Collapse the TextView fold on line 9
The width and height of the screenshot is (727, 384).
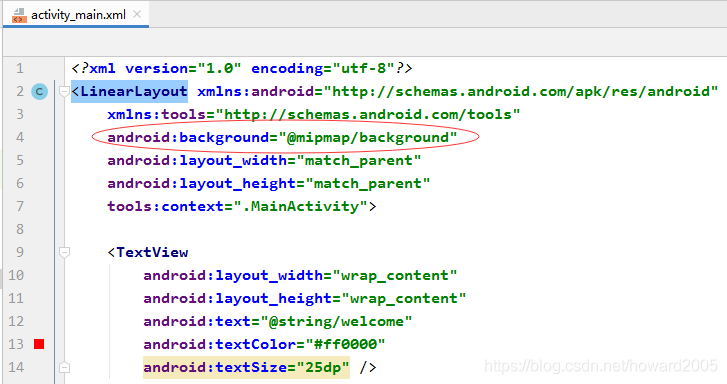point(64,252)
